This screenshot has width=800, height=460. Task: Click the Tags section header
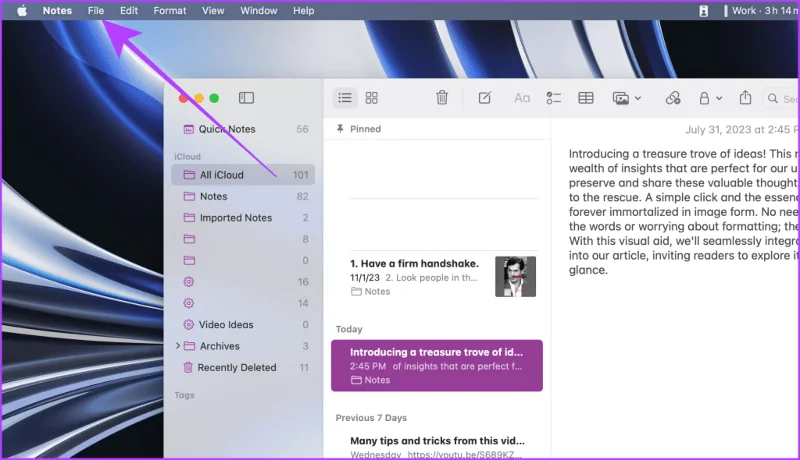(x=184, y=395)
